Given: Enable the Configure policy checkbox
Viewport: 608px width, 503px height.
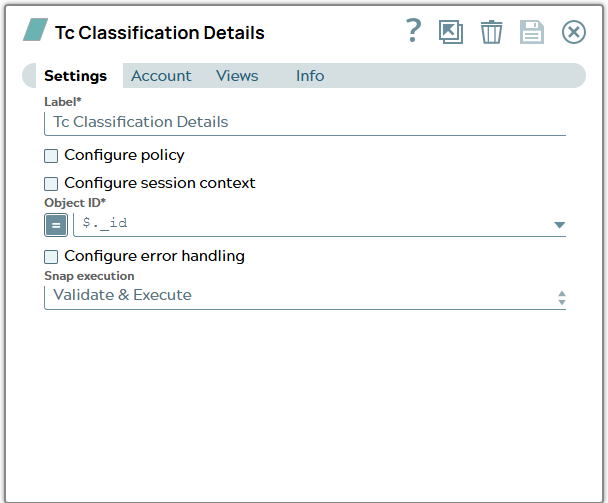Looking at the screenshot, I should click(51, 156).
